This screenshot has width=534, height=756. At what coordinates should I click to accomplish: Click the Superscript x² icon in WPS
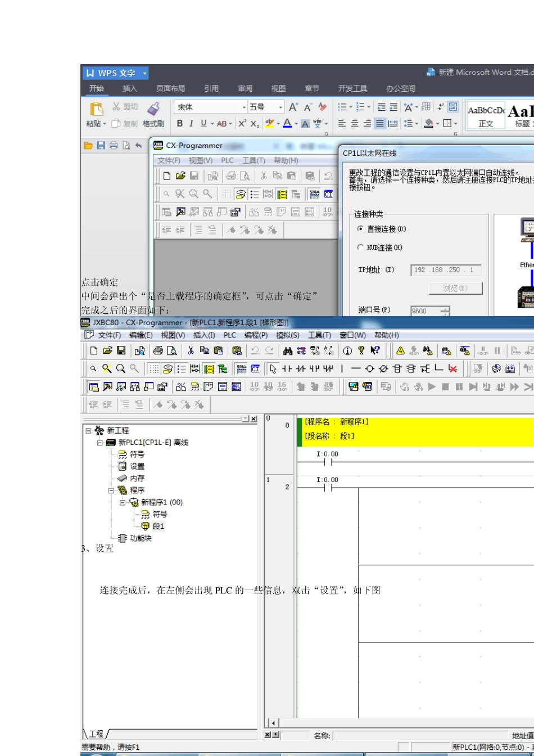pos(242,123)
